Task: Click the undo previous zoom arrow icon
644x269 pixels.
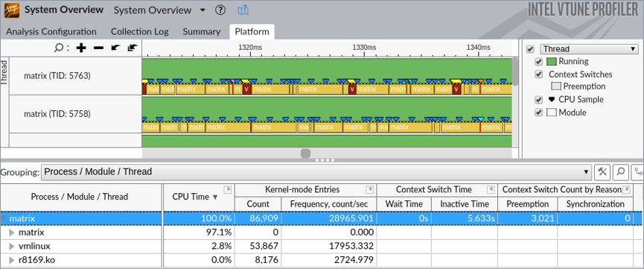Action: (x=115, y=48)
